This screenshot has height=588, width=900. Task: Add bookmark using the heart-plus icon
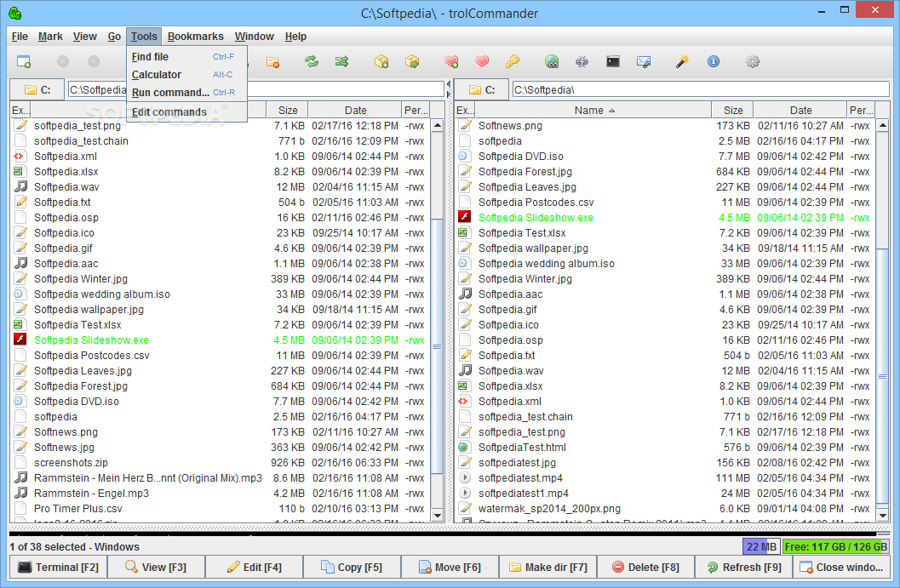[x=452, y=61]
